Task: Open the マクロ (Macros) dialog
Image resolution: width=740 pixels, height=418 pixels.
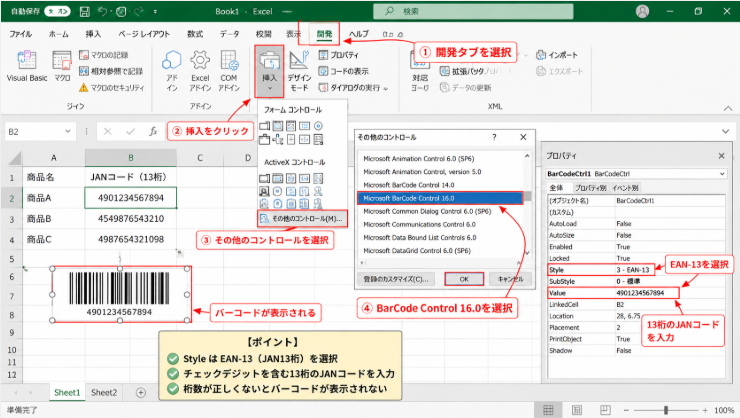Action: 62,66
